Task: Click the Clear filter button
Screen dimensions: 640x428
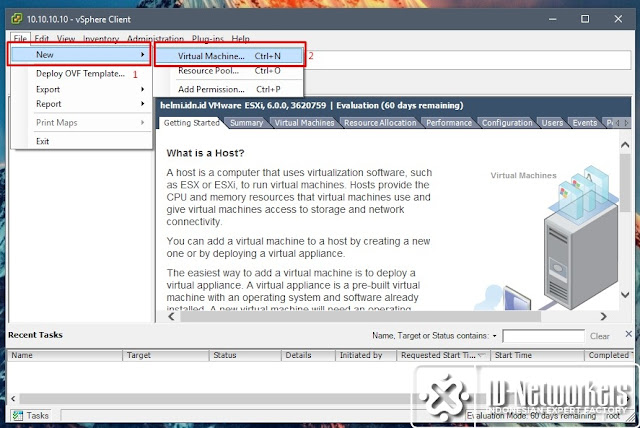Action: click(599, 336)
